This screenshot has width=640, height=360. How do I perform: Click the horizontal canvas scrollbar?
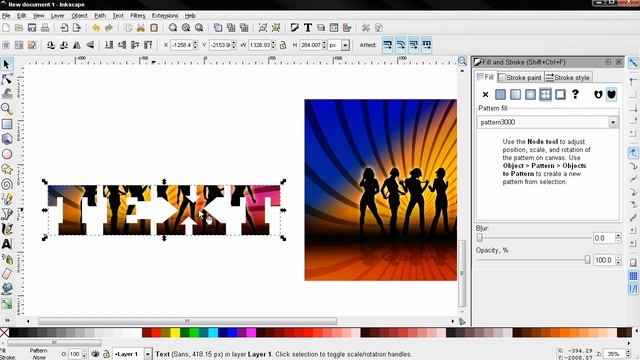tap(188, 321)
